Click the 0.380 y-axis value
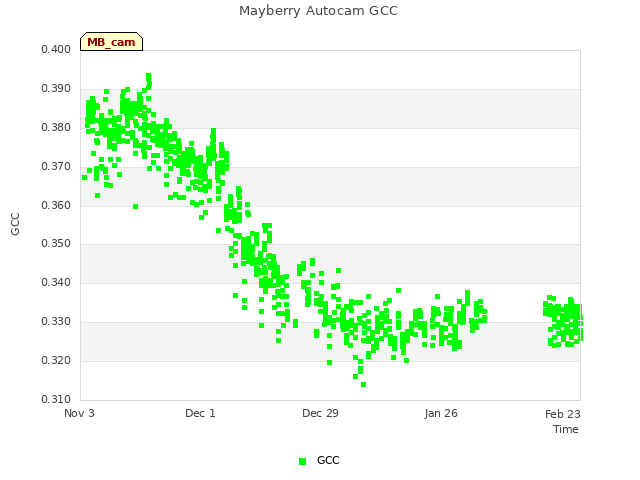The height and width of the screenshot is (480, 640). click(x=56, y=127)
